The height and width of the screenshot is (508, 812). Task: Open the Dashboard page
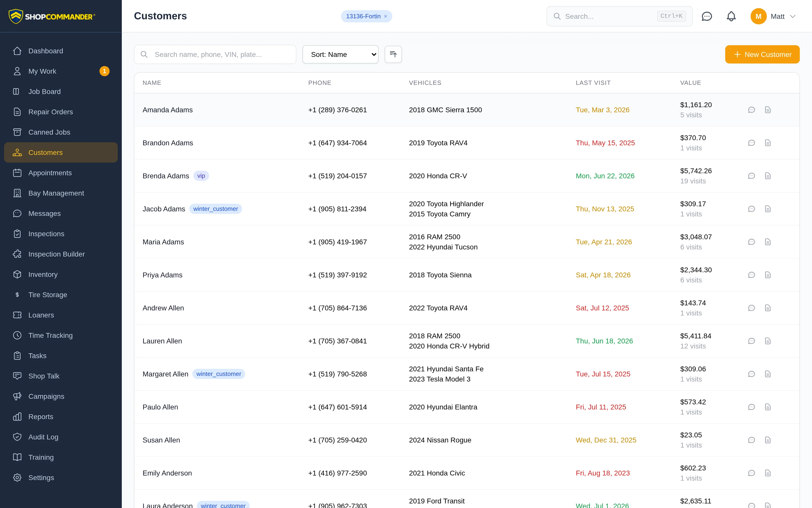(61, 51)
